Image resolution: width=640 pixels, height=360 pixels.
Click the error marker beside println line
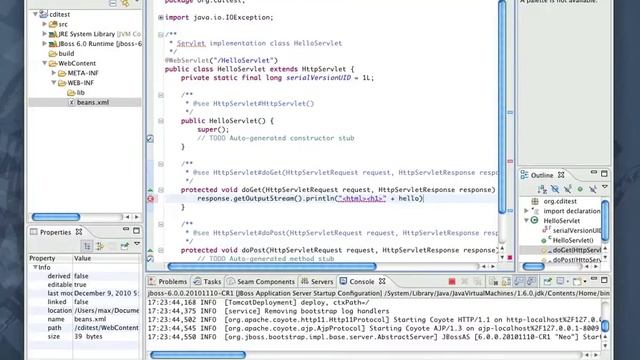pyautogui.click(x=150, y=198)
